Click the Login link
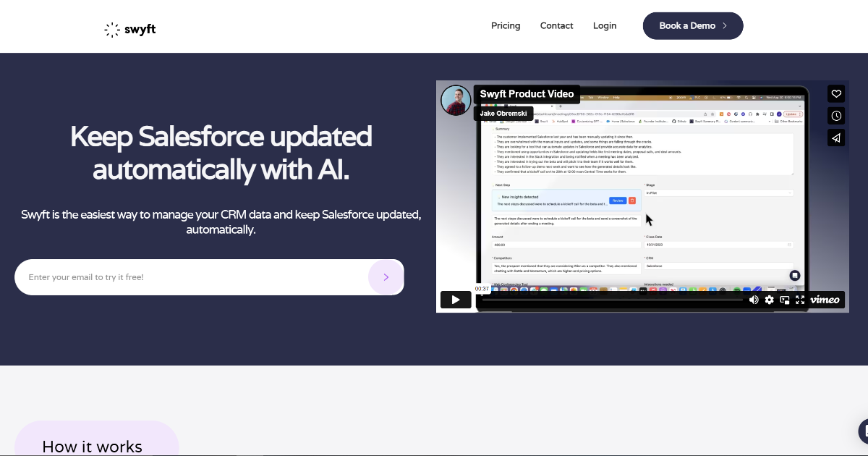868x456 pixels. pyautogui.click(x=605, y=25)
